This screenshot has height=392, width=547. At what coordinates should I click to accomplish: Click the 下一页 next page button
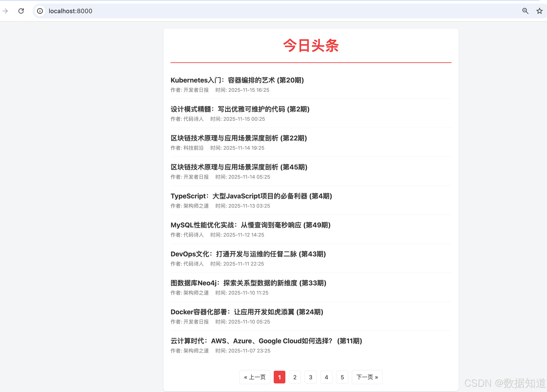367,377
